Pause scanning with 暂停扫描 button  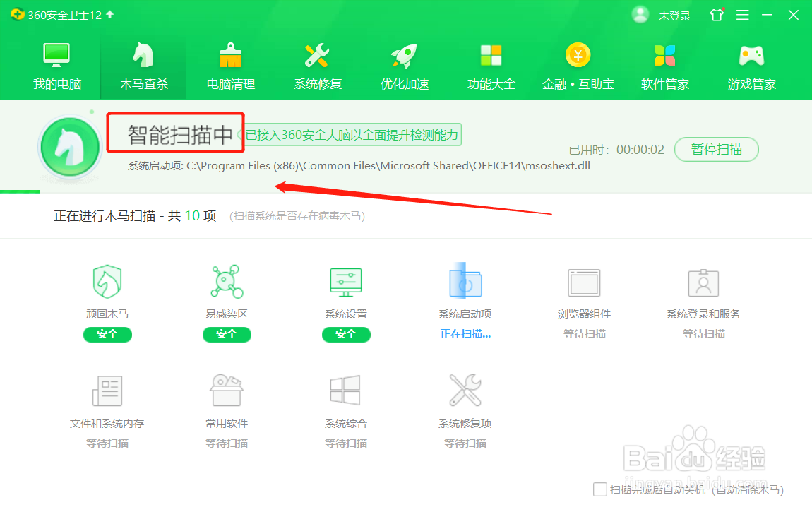pyautogui.click(x=717, y=150)
